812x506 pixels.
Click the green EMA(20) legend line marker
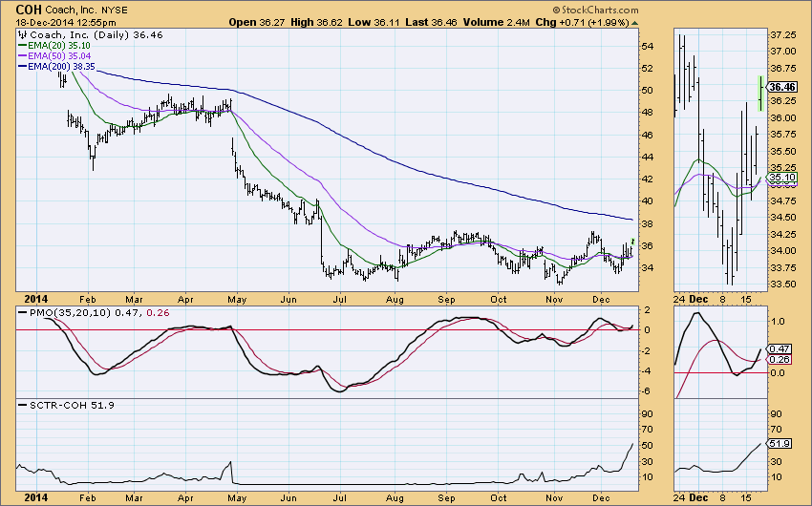[x=21, y=44]
